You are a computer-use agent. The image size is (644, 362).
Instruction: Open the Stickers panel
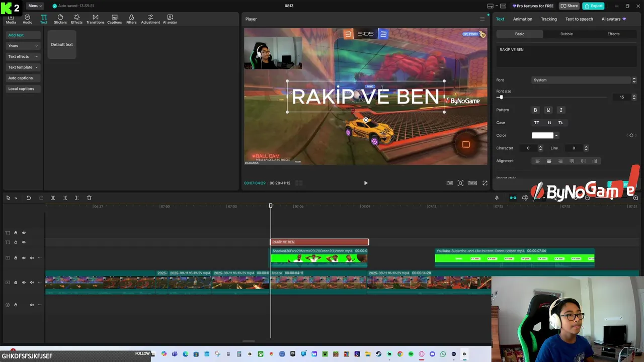(x=60, y=19)
